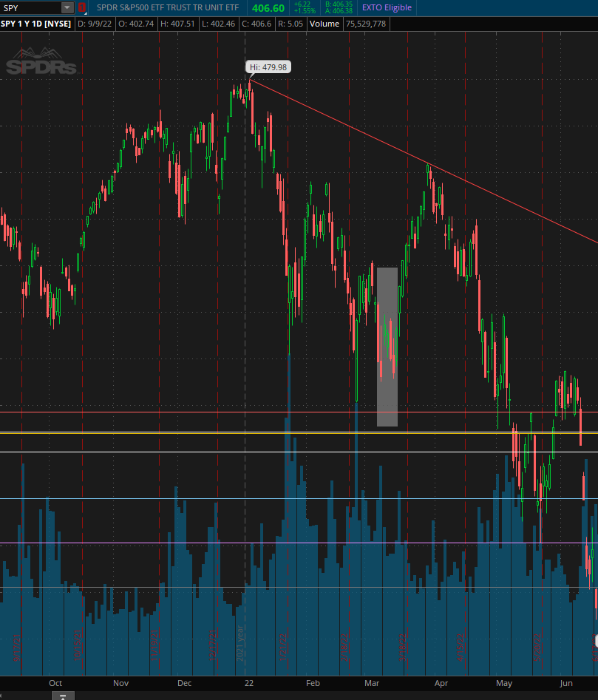Click the Volume study label
This screenshot has width=598, height=700.
(x=325, y=24)
